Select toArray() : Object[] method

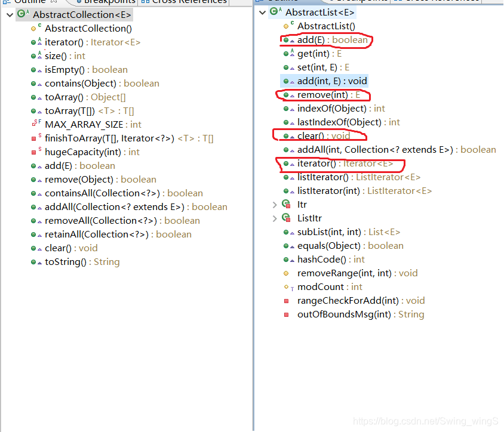tap(85, 97)
